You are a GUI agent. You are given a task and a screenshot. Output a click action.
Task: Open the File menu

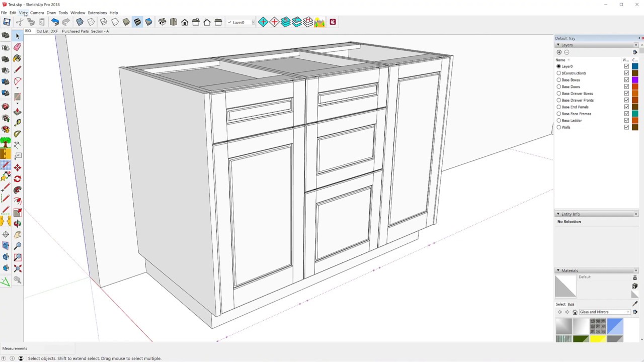tap(4, 13)
